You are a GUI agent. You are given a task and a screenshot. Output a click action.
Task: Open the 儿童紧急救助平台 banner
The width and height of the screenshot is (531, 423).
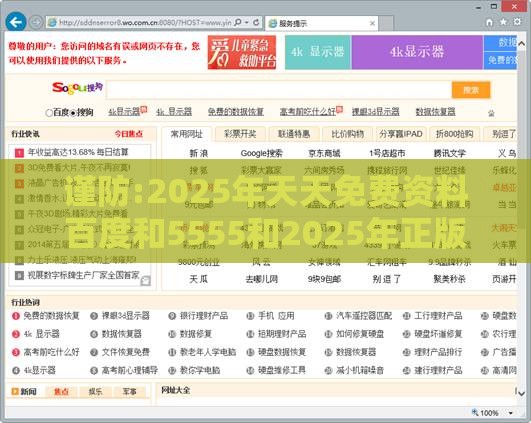[242, 52]
